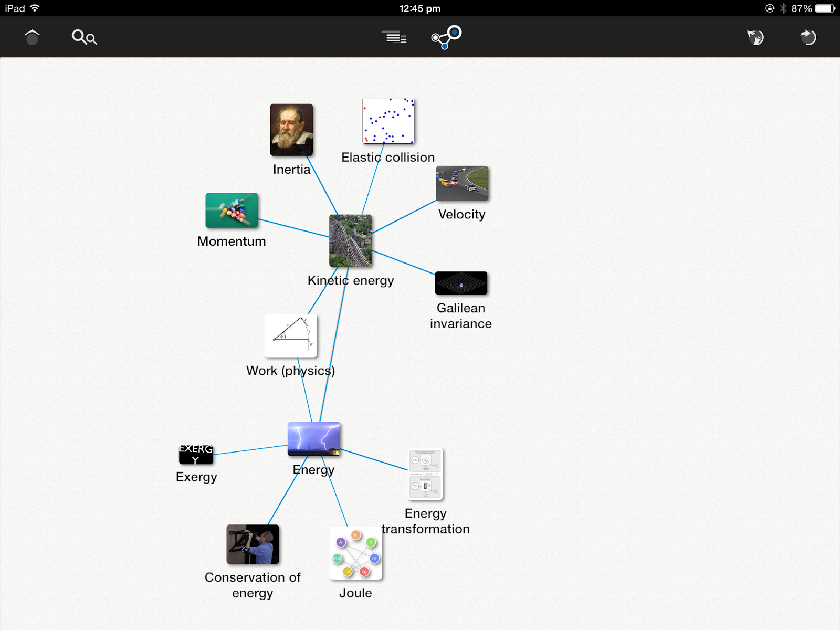Image resolution: width=840 pixels, height=630 pixels.
Task: Select the Inertia node label
Action: [291, 169]
